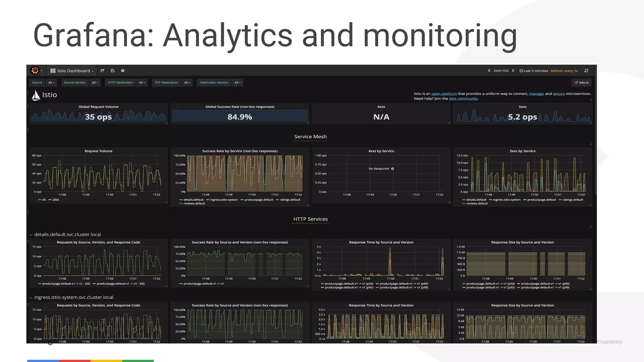Open the Istio Dashboard picker
This screenshot has width=644, height=362.
click(x=72, y=71)
